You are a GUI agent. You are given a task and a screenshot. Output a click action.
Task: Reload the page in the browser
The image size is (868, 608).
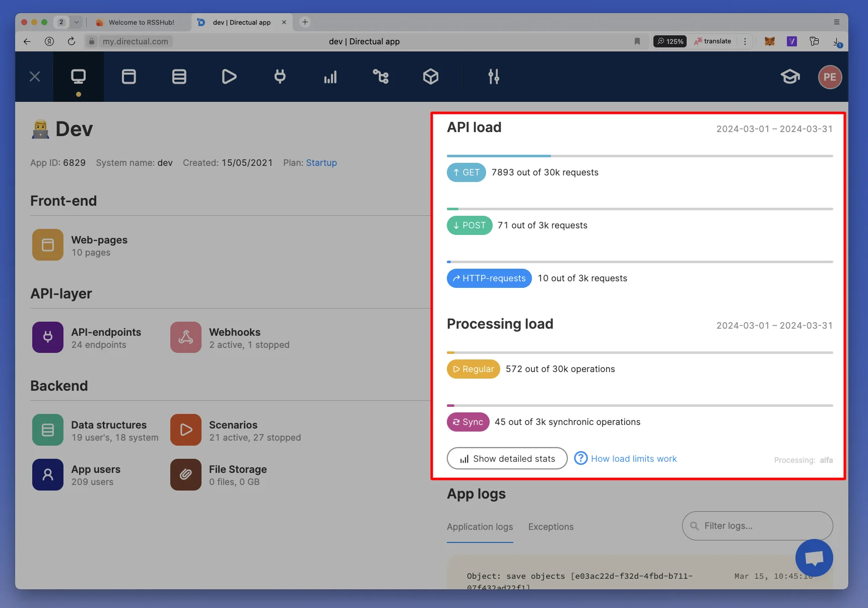72,41
